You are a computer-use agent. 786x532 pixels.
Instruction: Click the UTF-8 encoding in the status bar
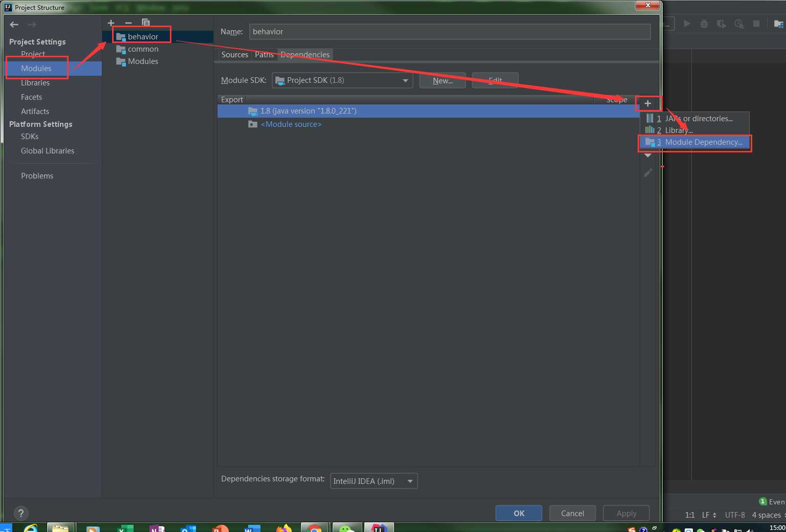coord(735,515)
